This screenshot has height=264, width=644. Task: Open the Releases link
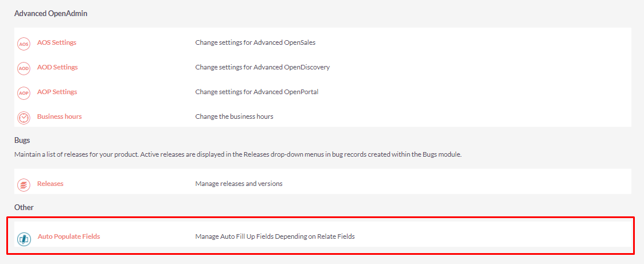(x=50, y=184)
